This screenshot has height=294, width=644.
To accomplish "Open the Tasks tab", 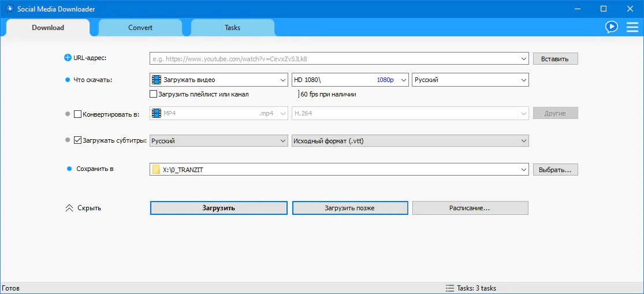I will (x=232, y=28).
